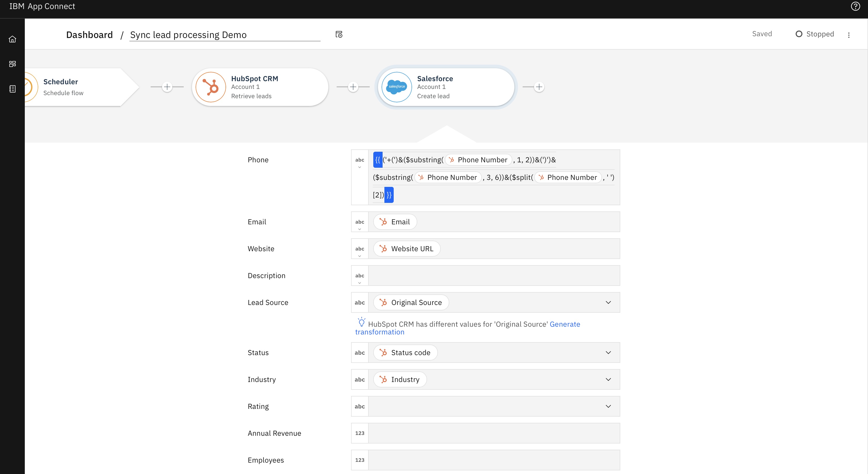This screenshot has height=474, width=868.
Task: Add node between HubSpot CRM and Salesforce
Action: click(x=353, y=87)
